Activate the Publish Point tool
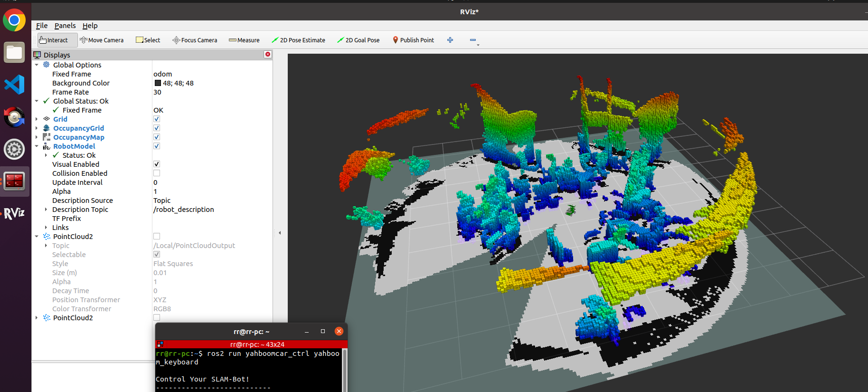Image resolution: width=868 pixels, height=392 pixels. pos(413,40)
